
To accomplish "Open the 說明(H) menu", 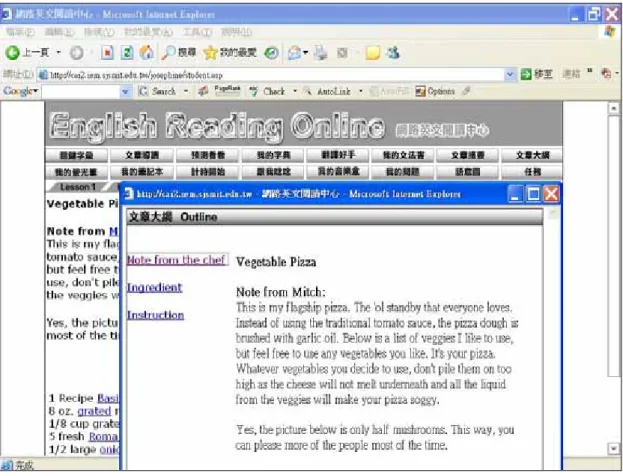I will coord(236,32).
